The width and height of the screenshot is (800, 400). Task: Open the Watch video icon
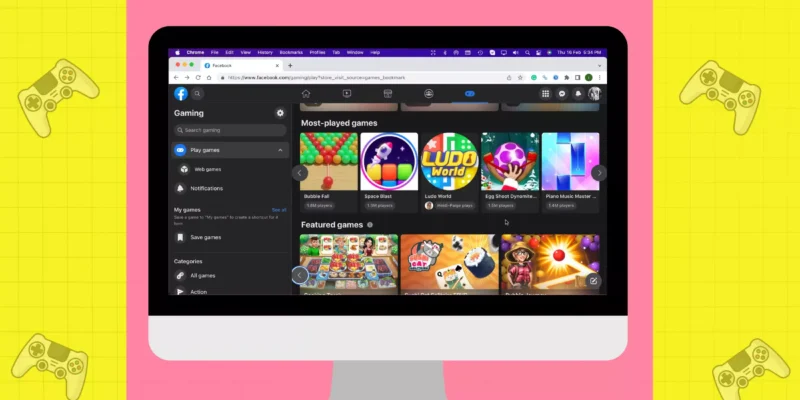pos(347,93)
